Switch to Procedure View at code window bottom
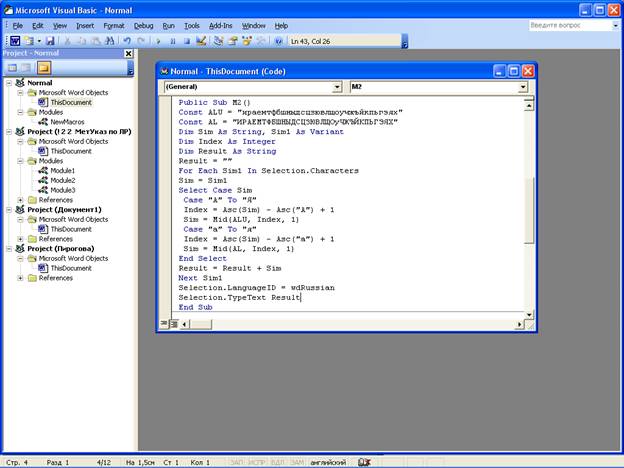 click(x=164, y=323)
